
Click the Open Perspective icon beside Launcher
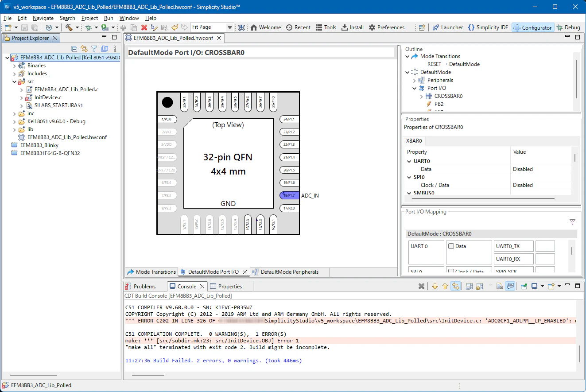(422, 27)
